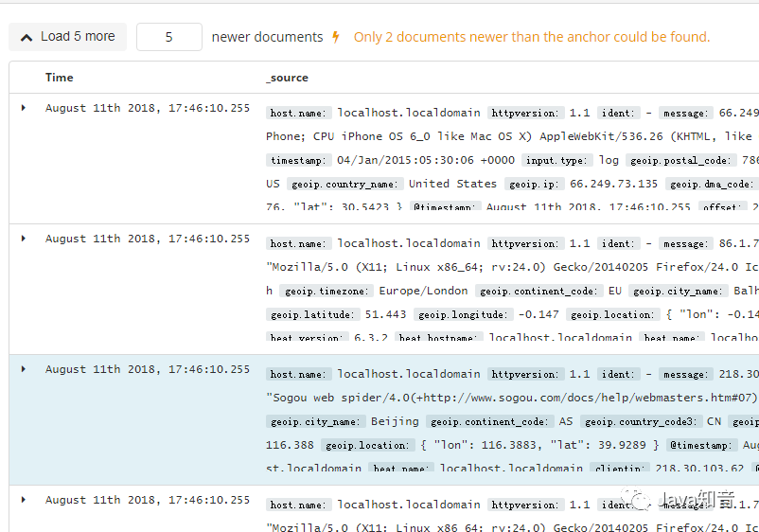Expand the row with Europe/London timezone
This screenshot has height=532, width=759.
click(24, 239)
